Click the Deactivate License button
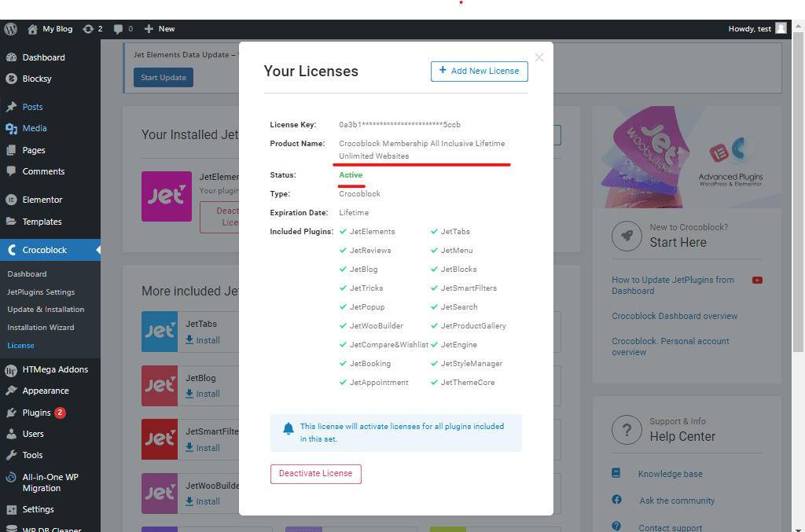The image size is (805, 532). click(x=316, y=474)
